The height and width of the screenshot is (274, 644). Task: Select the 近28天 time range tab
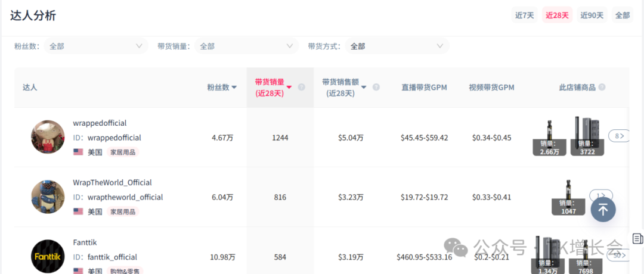(x=558, y=15)
